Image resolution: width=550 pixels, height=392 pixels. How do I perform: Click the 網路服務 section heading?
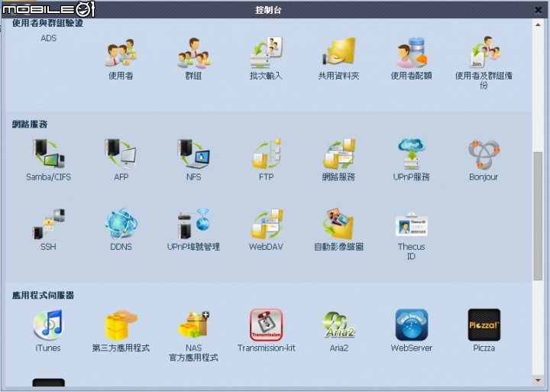click(x=30, y=125)
